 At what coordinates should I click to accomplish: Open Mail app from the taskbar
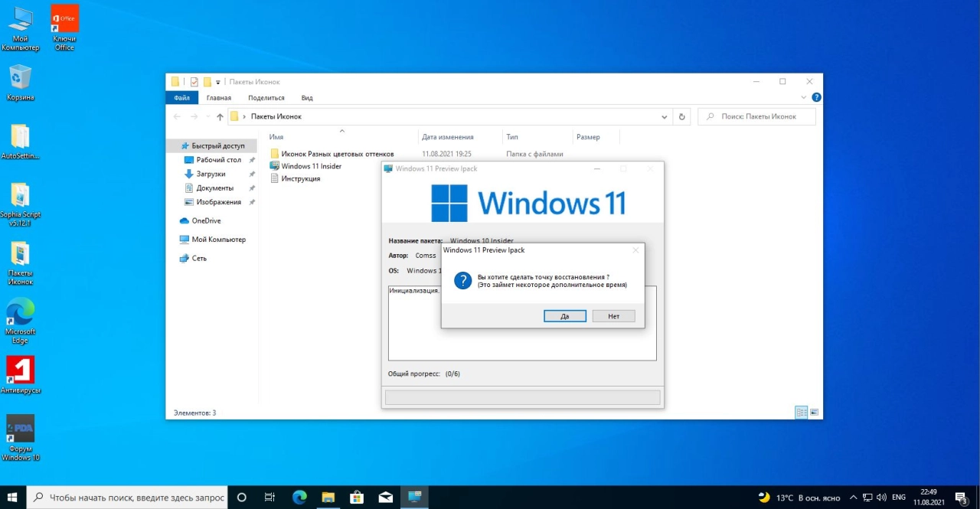tap(386, 498)
